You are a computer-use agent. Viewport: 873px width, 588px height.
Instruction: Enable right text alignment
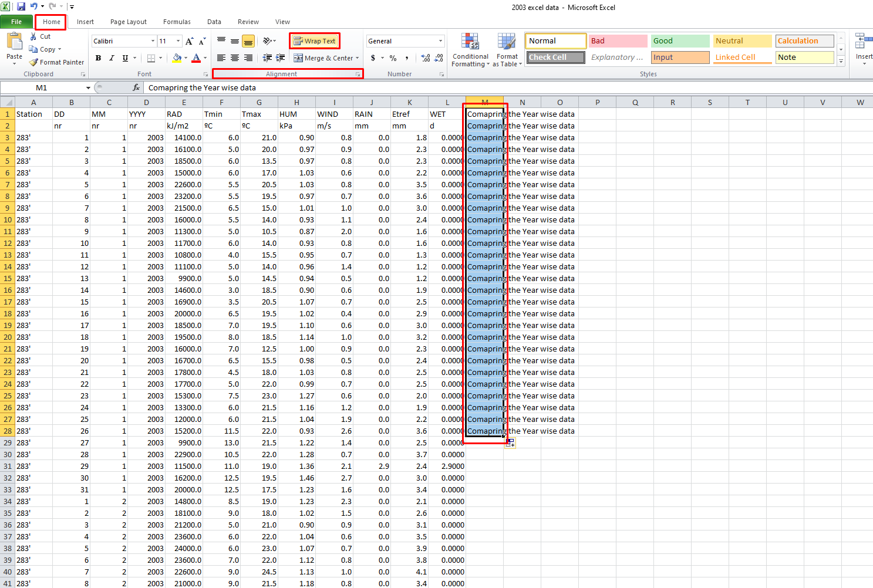247,58
